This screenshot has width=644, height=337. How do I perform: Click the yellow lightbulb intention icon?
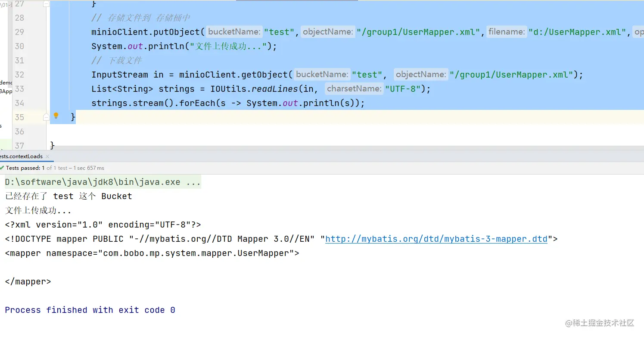56,116
